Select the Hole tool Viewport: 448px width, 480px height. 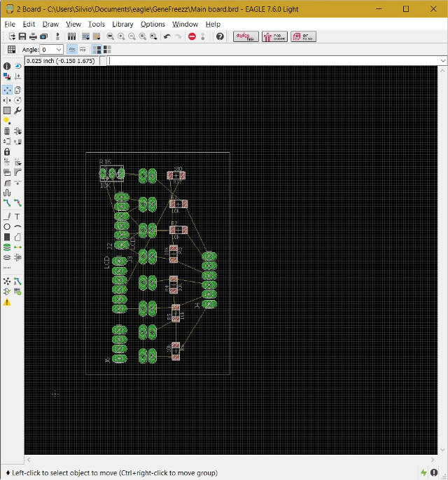(x=7, y=257)
